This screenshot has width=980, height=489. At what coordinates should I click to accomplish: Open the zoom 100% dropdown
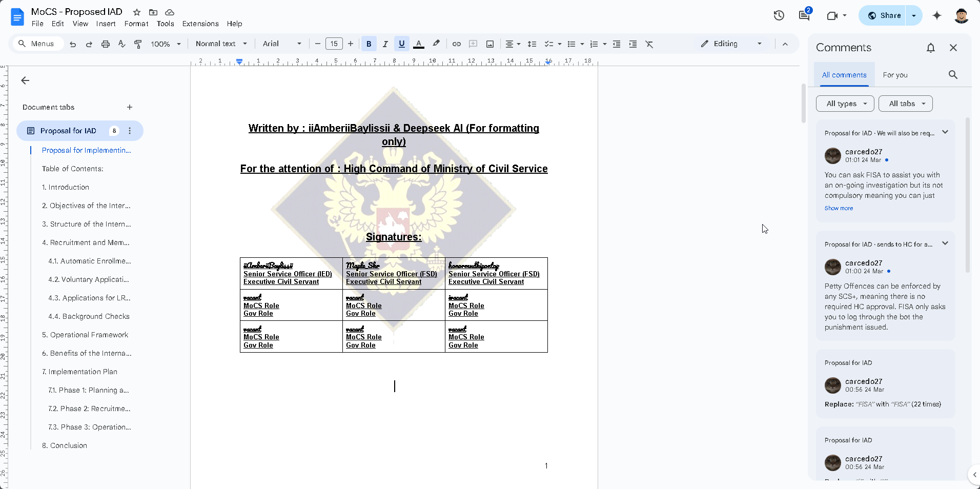[166, 44]
